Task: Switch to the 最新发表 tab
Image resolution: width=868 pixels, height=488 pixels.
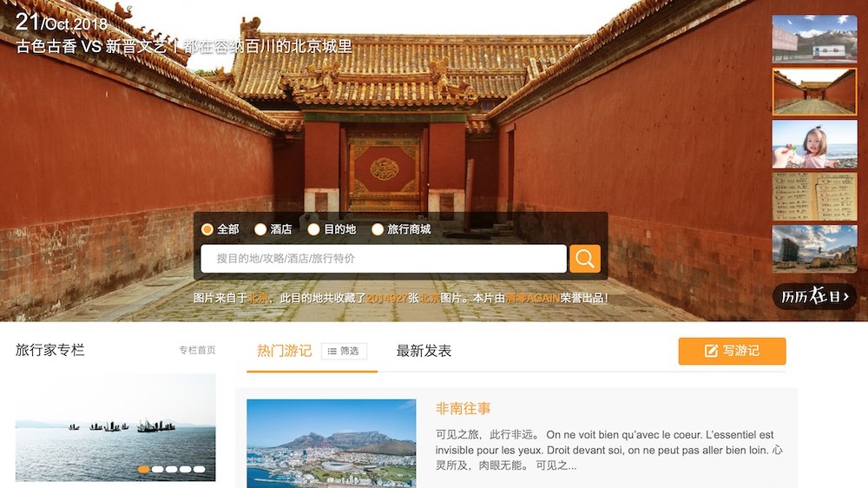Action: pos(424,351)
